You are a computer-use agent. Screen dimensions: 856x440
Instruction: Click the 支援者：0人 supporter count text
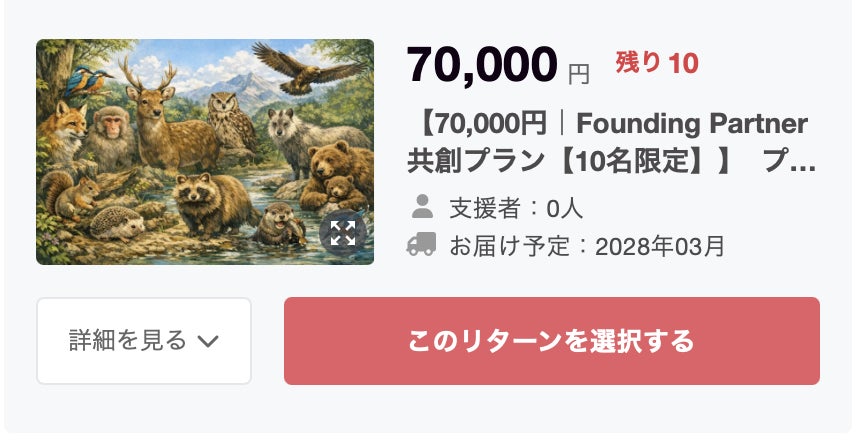click(x=515, y=208)
